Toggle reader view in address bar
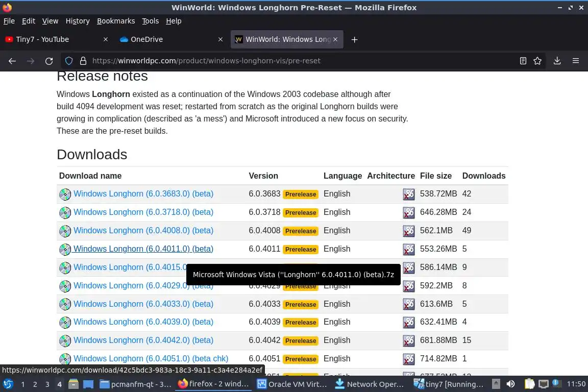The height and width of the screenshot is (392, 588). pos(523,61)
